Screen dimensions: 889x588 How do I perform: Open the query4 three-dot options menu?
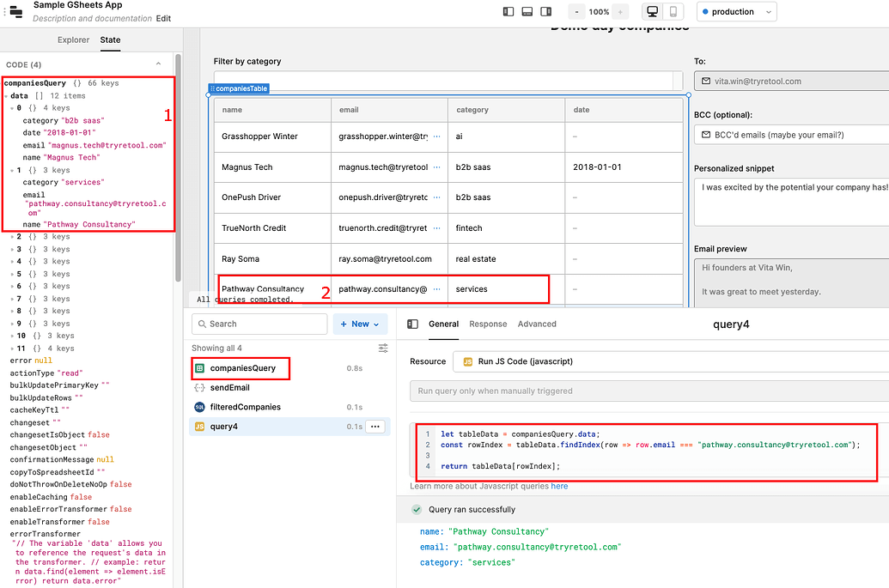(375, 427)
